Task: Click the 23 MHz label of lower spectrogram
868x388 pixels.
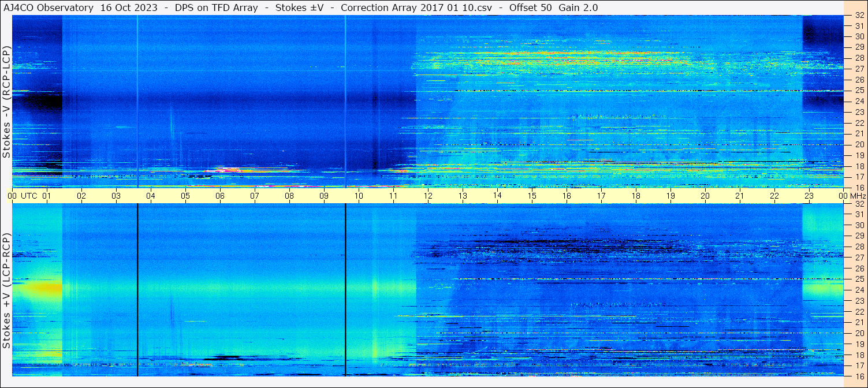Action: click(859, 300)
